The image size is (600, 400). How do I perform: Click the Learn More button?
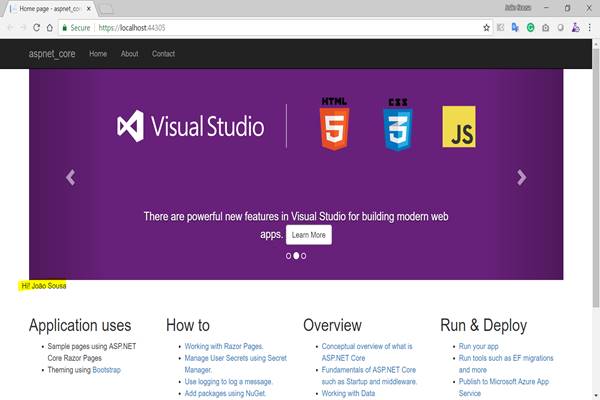(308, 235)
